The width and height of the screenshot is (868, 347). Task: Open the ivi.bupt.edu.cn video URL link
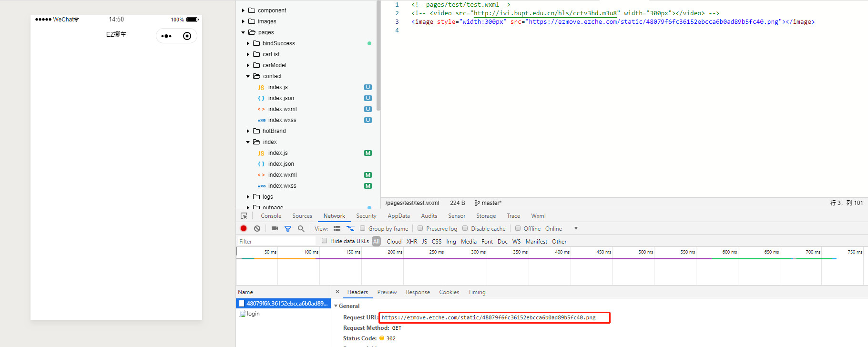[545, 13]
